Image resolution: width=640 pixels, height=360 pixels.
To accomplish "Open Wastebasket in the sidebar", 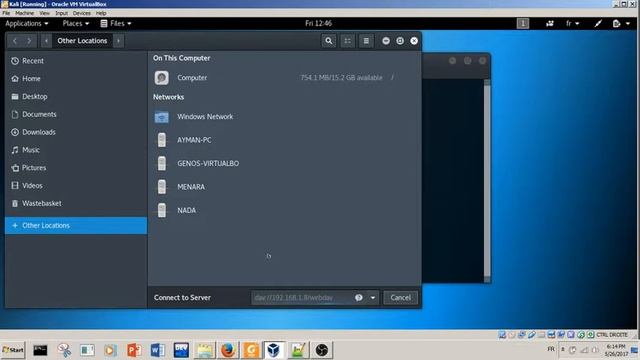I will (x=76, y=203).
